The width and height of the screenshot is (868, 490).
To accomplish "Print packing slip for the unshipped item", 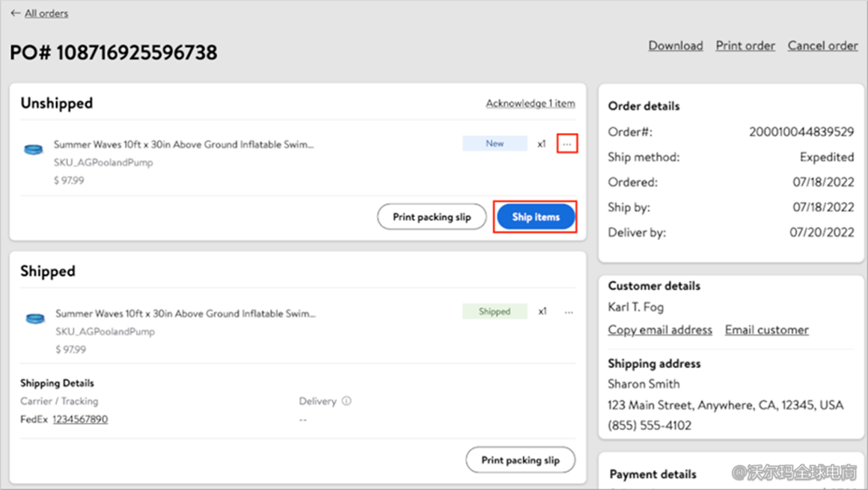I will click(x=432, y=217).
